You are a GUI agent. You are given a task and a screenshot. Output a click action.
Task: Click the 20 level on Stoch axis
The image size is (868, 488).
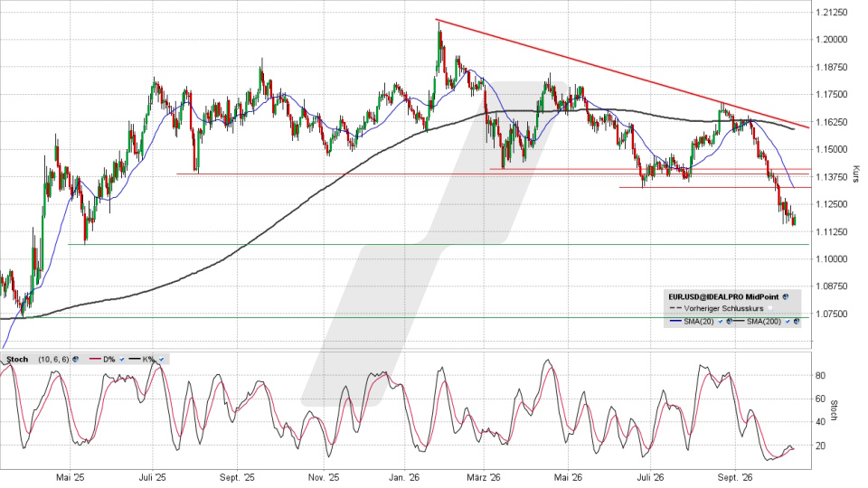point(820,446)
